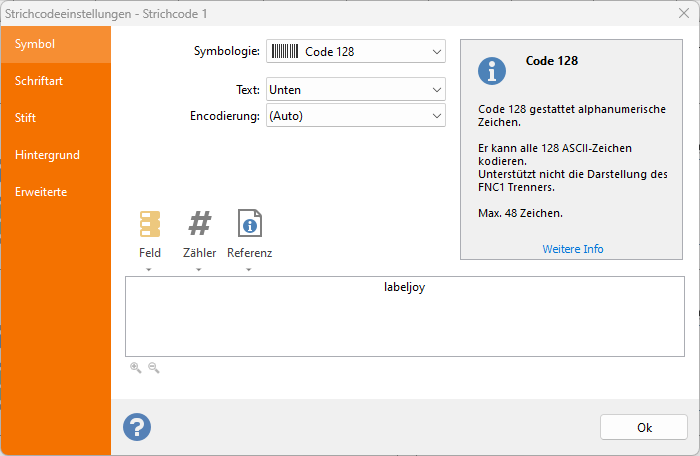Expand the arrow below Referenz

point(250,270)
